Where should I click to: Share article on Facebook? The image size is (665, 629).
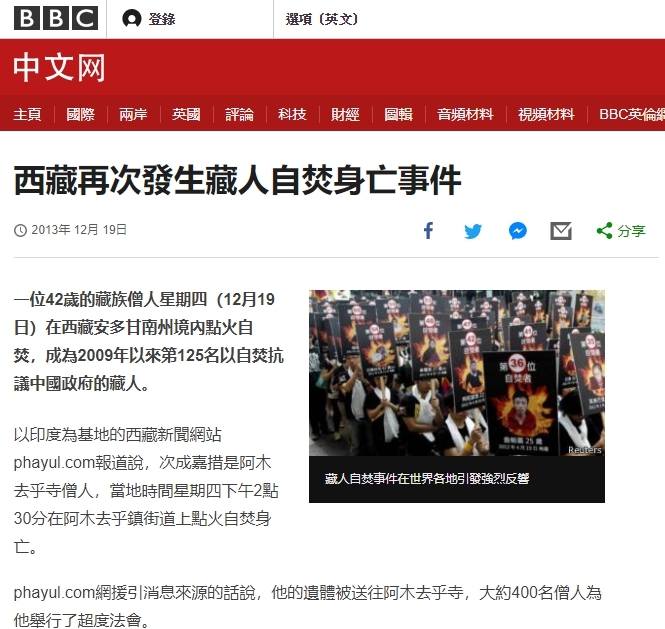tap(428, 231)
